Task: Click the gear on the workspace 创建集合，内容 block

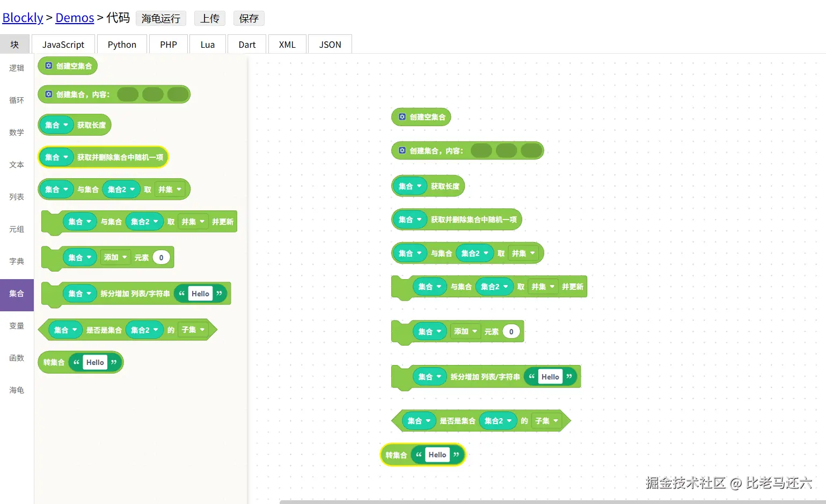Action: pyautogui.click(x=402, y=150)
